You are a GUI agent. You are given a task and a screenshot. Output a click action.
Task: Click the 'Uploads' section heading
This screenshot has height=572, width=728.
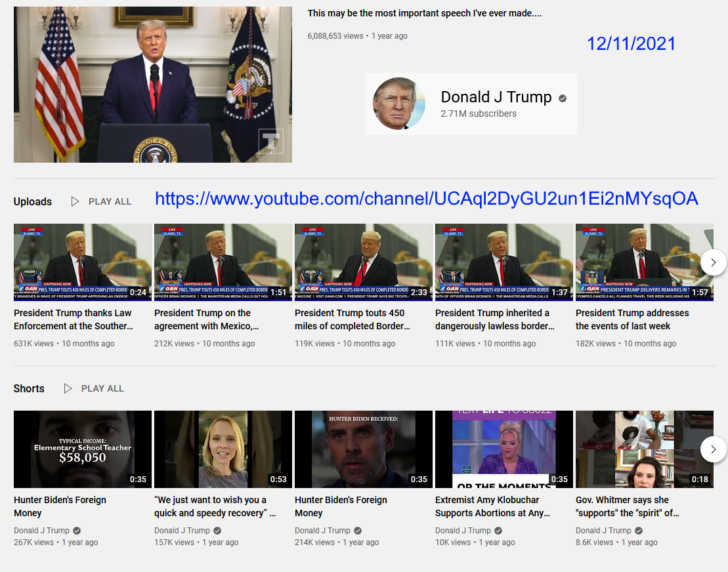point(33,202)
